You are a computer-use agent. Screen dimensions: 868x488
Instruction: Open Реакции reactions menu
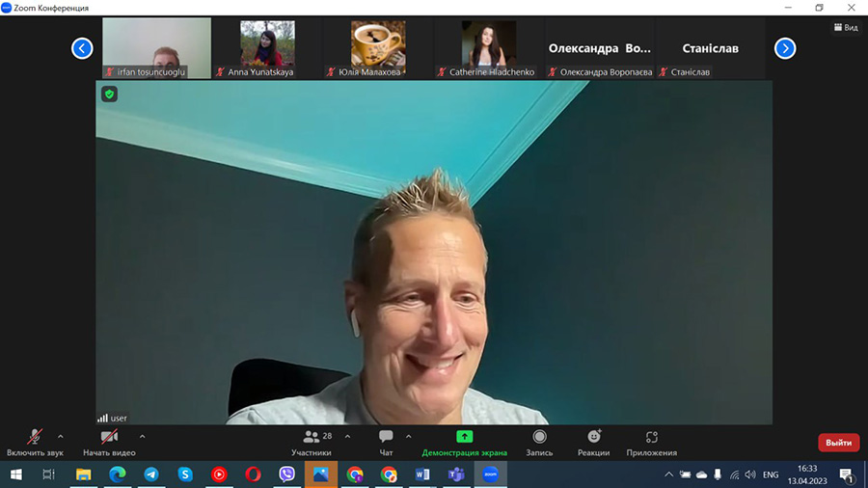[593, 443]
